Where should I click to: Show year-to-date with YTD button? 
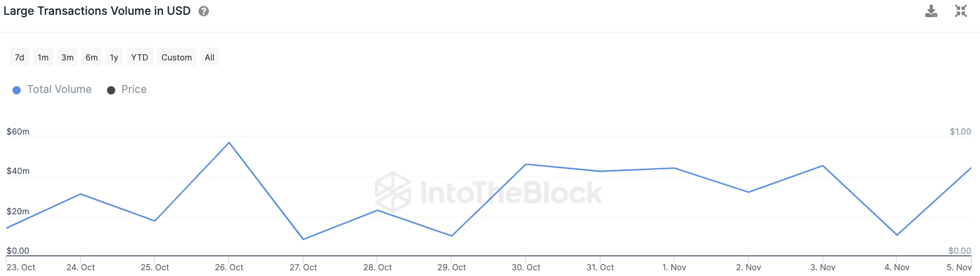pyautogui.click(x=140, y=57)
